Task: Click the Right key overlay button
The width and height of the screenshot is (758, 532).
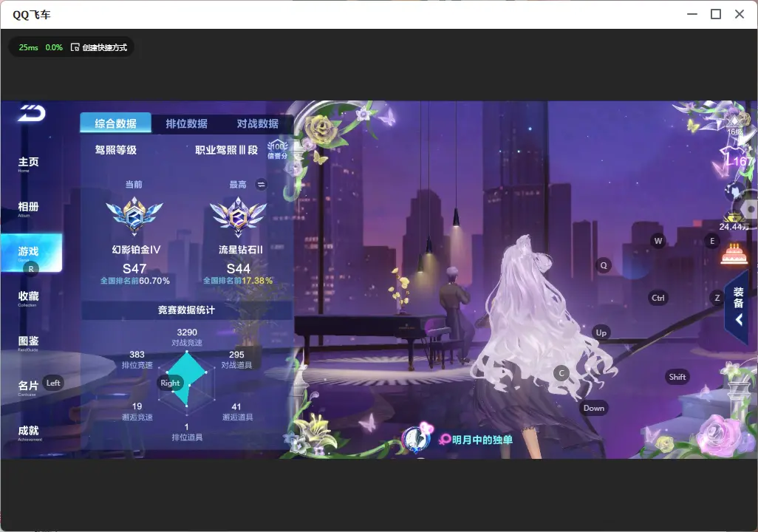Action: (170, 383)
